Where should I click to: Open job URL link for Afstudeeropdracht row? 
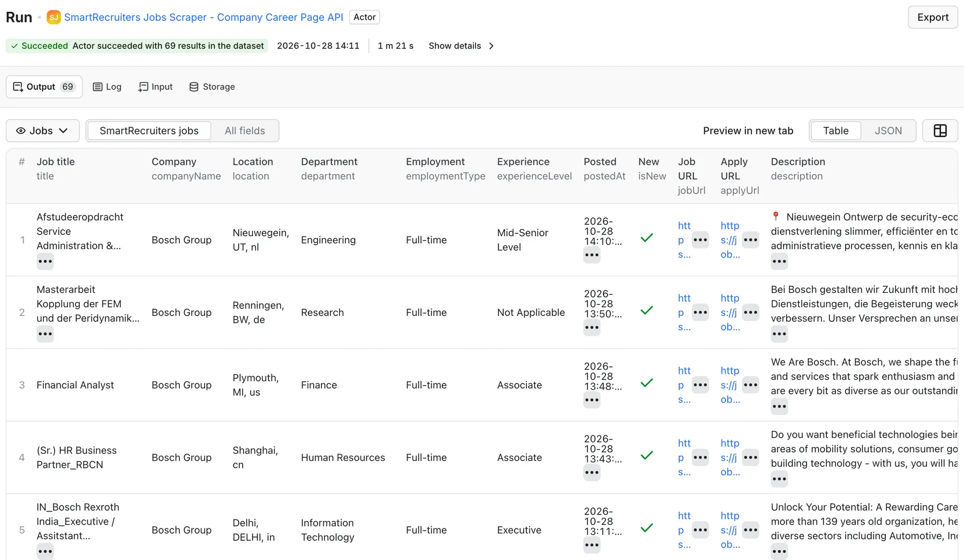(x=684, y=240)
